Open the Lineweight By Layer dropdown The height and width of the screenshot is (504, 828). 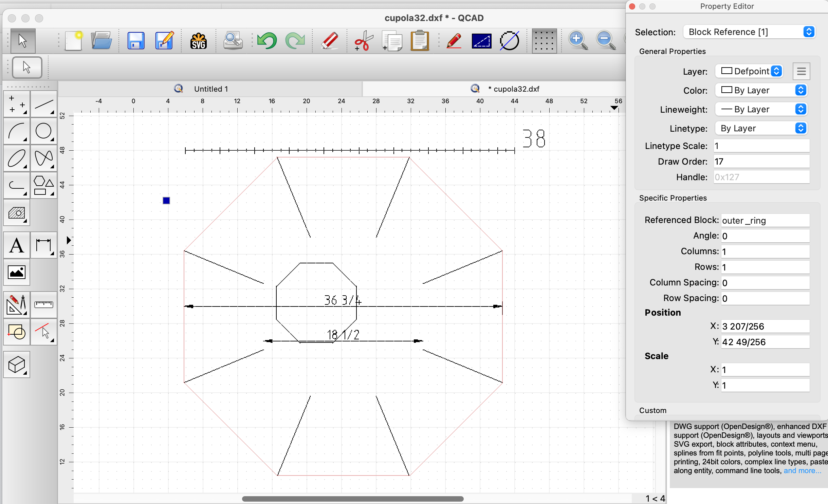[761, 109]
